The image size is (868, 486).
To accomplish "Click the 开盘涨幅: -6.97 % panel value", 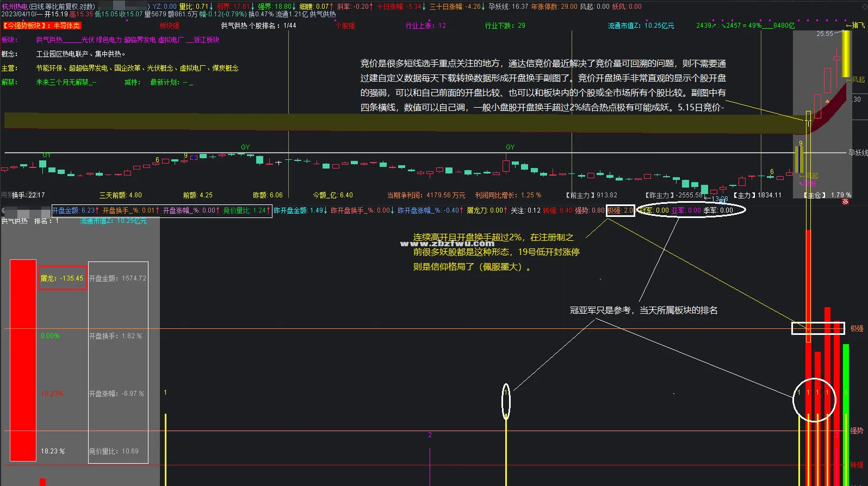I will (116, 394).
